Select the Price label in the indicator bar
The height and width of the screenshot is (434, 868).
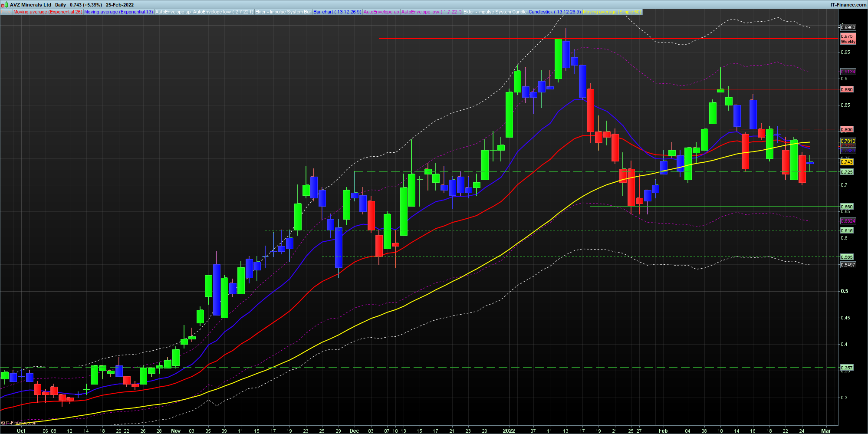pyautogui.click(x=6, y=12)
